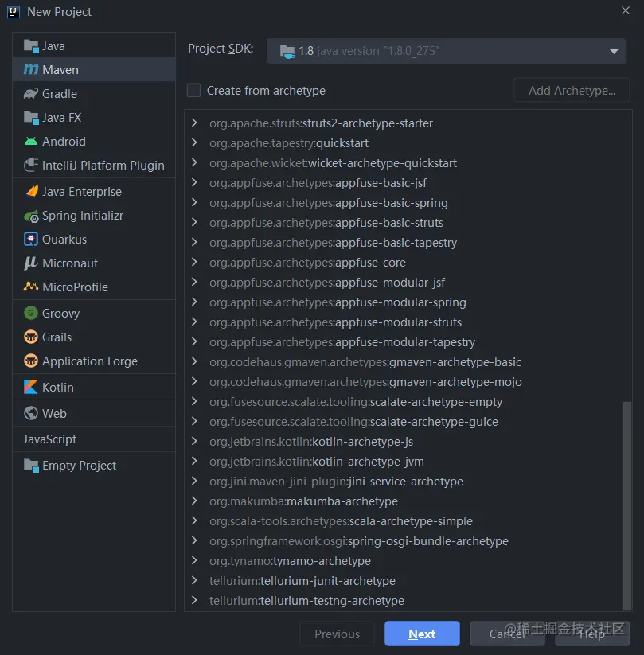Select spring-osgi-bundle-archetype row
644x655 pixels.
click(x=408, y=541)
